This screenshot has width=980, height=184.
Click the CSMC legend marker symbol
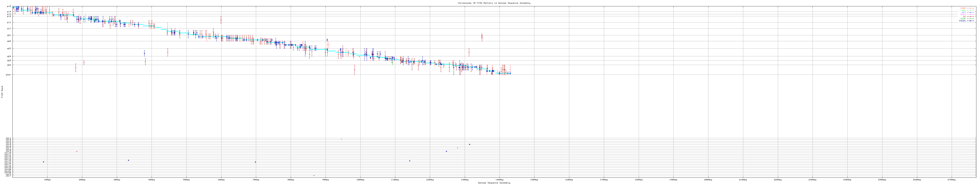(970, 8)
